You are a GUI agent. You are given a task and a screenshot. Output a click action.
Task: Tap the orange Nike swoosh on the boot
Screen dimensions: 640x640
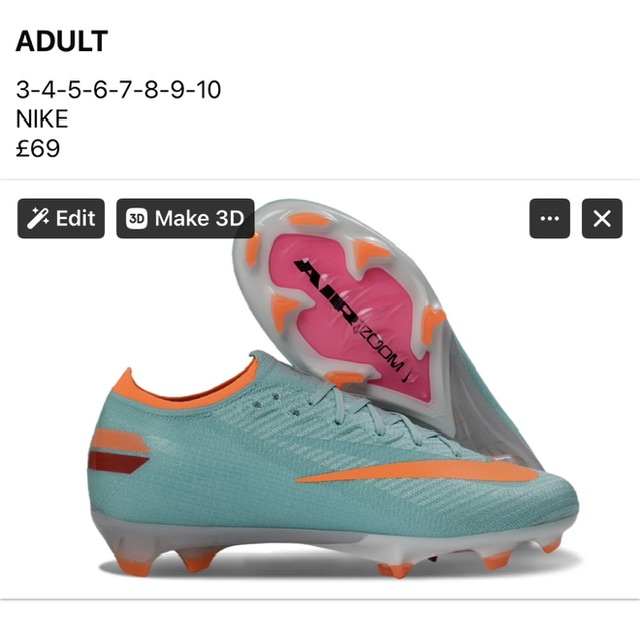[x=420, y=473]
